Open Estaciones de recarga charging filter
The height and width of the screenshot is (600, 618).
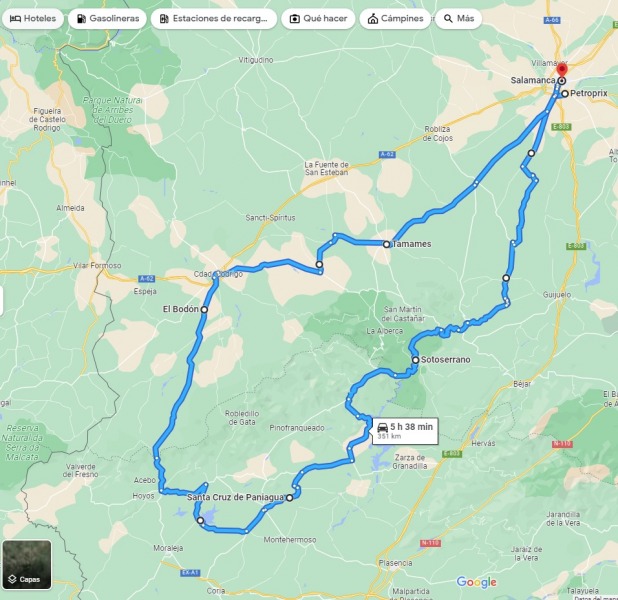tap(214, 19)
